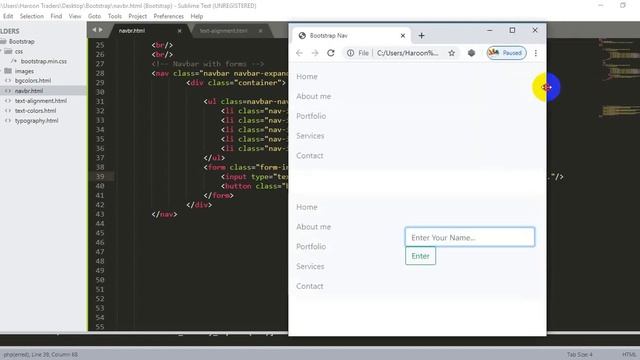This screenshot has width=640, height=360.
Task: Open the browser extension icon
Action: [x=471, y=53]
